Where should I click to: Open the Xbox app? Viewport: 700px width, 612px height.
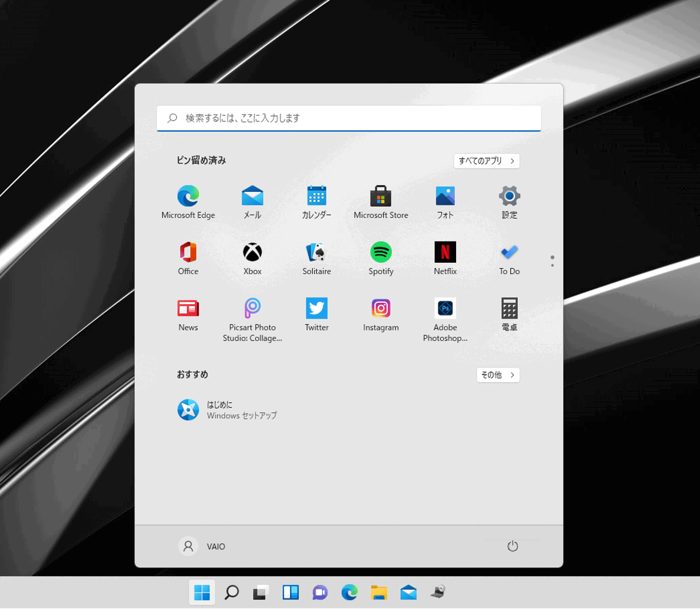click(252, 258)
